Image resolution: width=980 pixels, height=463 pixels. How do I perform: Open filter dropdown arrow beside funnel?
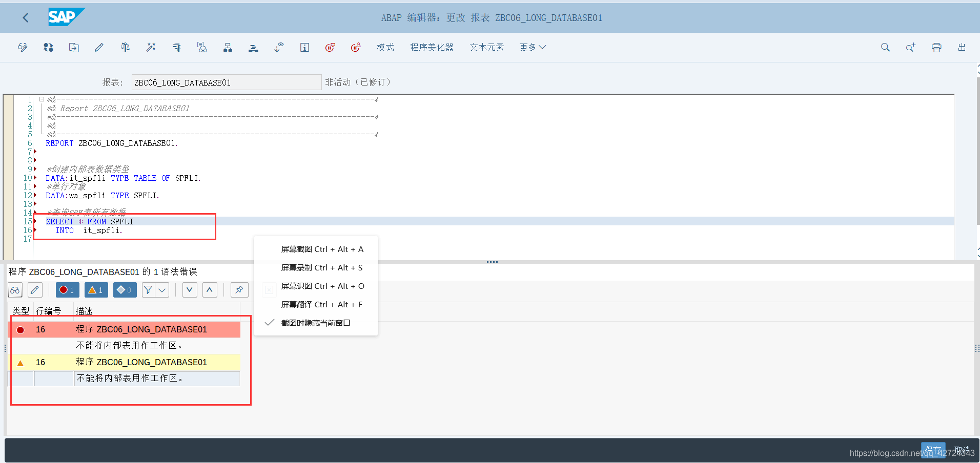(x=162, y=290)
